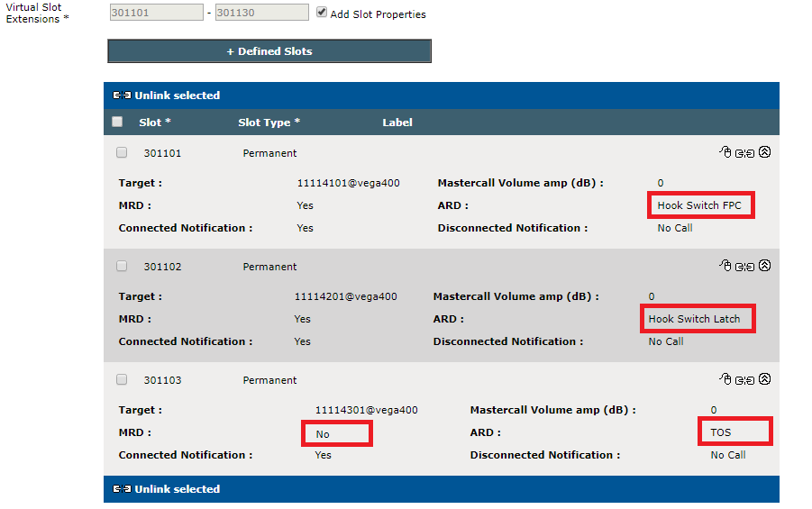Click Connected Notification Yes for slot 301102
This screenshot has height=509, width=812.
click(303, 341)
